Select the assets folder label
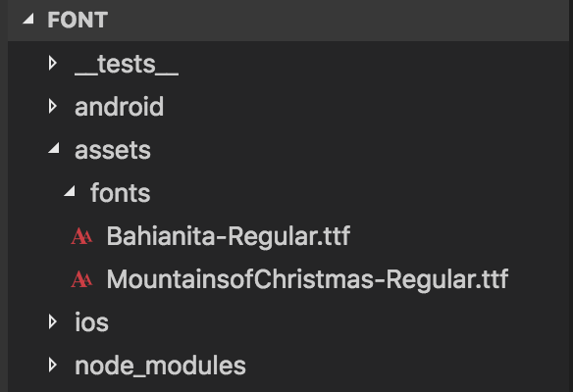The image size is (573, 392). point(113,150)
